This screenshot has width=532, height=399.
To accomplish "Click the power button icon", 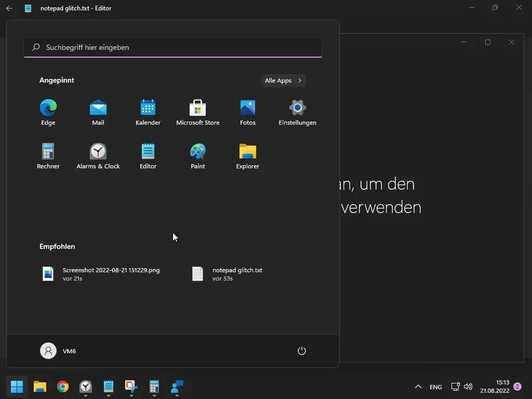I will point(302,351).
